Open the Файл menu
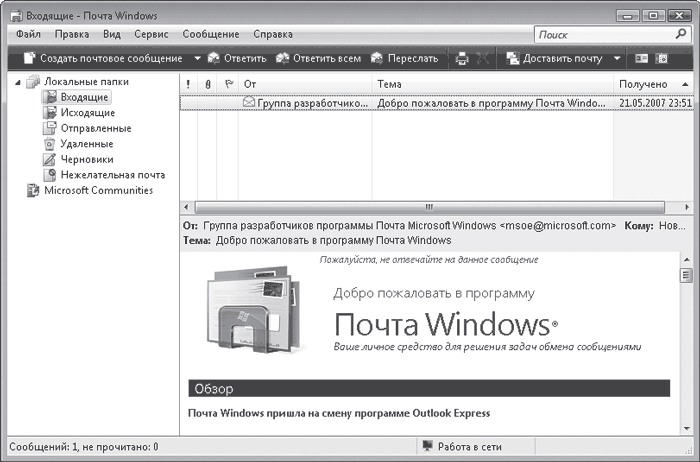The height and width of the screenshot is (462, 700). tap(28, 34)
